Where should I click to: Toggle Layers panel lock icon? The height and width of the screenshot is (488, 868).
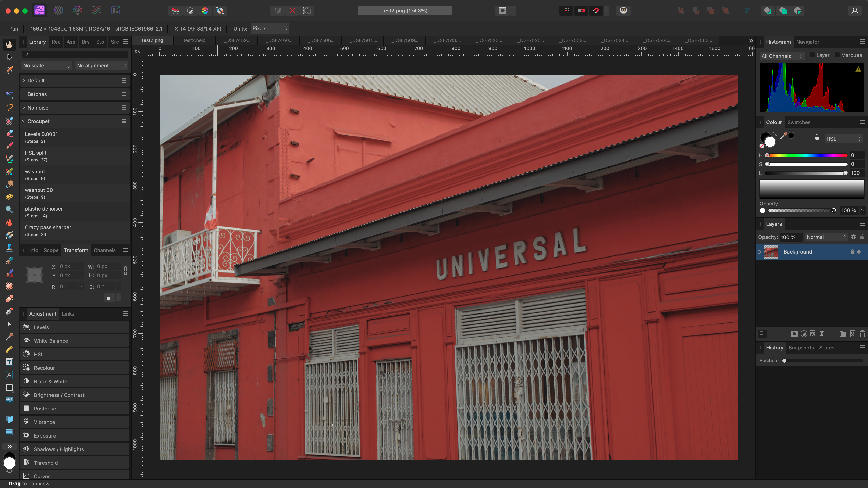point(862,237)
